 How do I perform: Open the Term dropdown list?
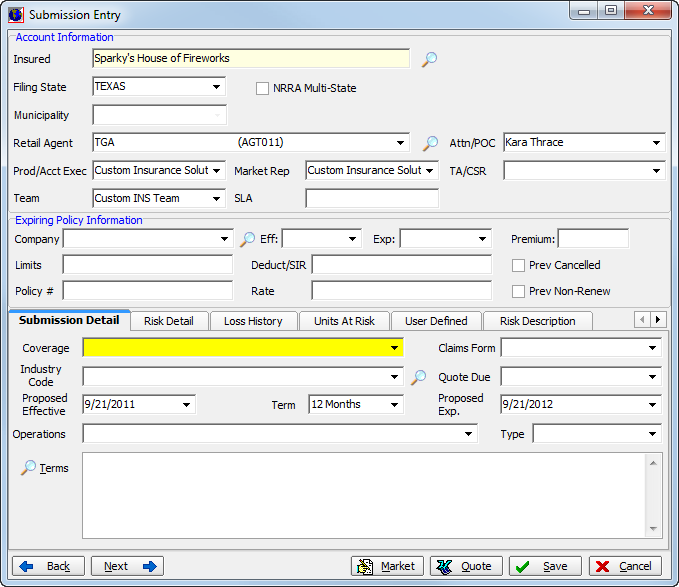point(394,405)
